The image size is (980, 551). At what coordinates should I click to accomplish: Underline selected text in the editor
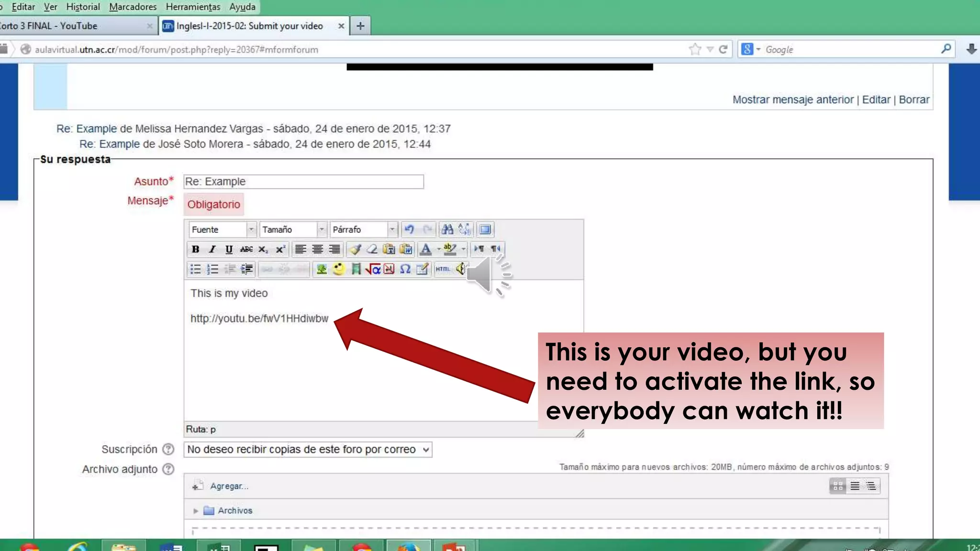[x=229, y=249]
